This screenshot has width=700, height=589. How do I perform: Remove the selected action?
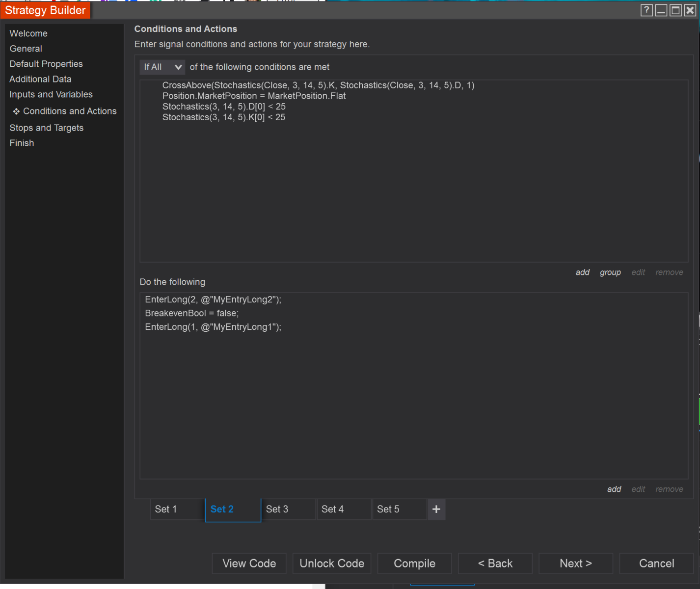669,489
